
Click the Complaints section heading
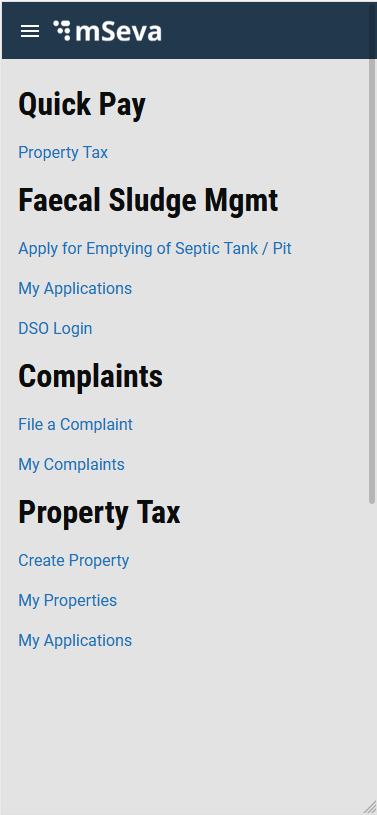tap(90, 376)
